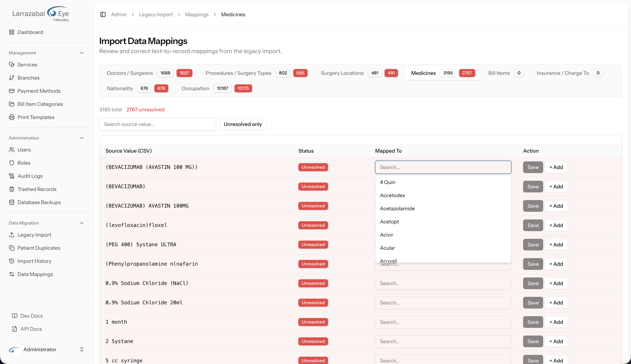Click the Legacy Import upload icon
The height and width of the screenshot is (364, 631).
point(12,235)
